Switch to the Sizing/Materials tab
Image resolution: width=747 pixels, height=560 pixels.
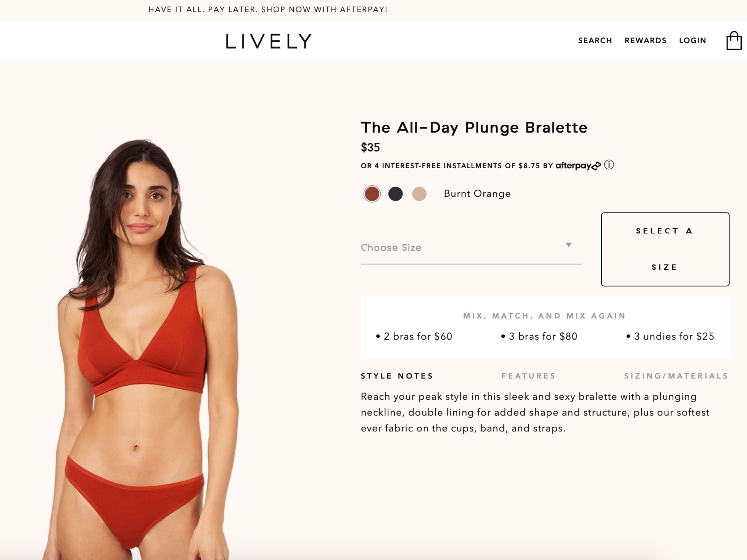click(676, 376)
